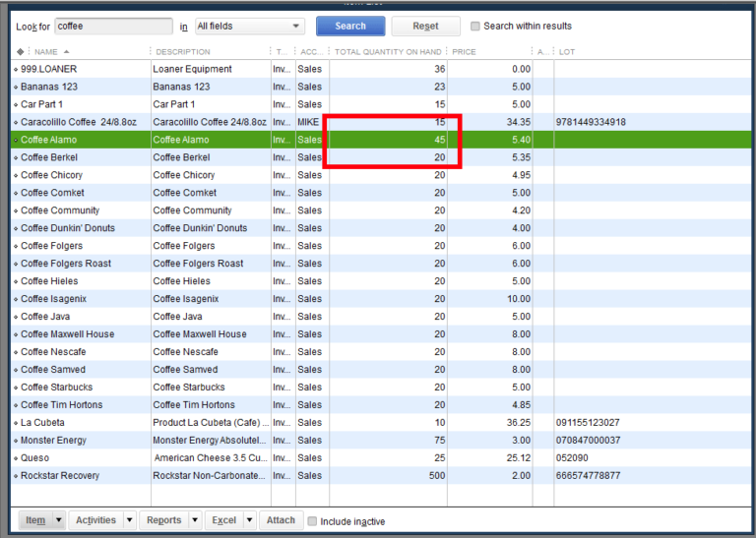Click price 36.25 for La Cubeta

pos(519,422)
